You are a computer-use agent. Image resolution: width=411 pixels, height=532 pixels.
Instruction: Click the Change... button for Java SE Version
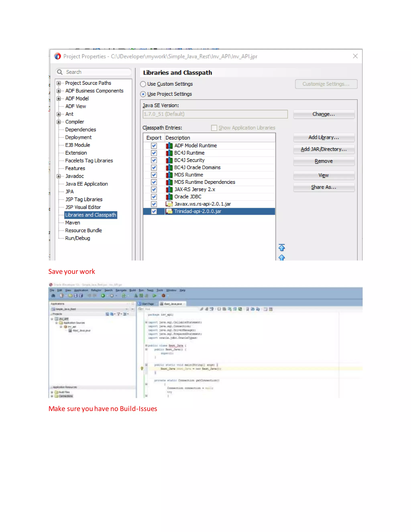point(324,114)
